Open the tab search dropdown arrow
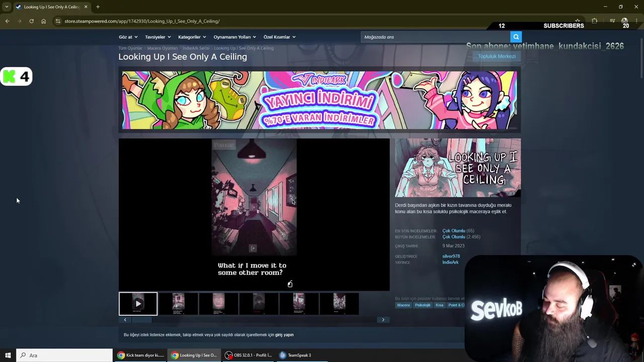Viewport: 644px width, 362px height. coord(7,7)
